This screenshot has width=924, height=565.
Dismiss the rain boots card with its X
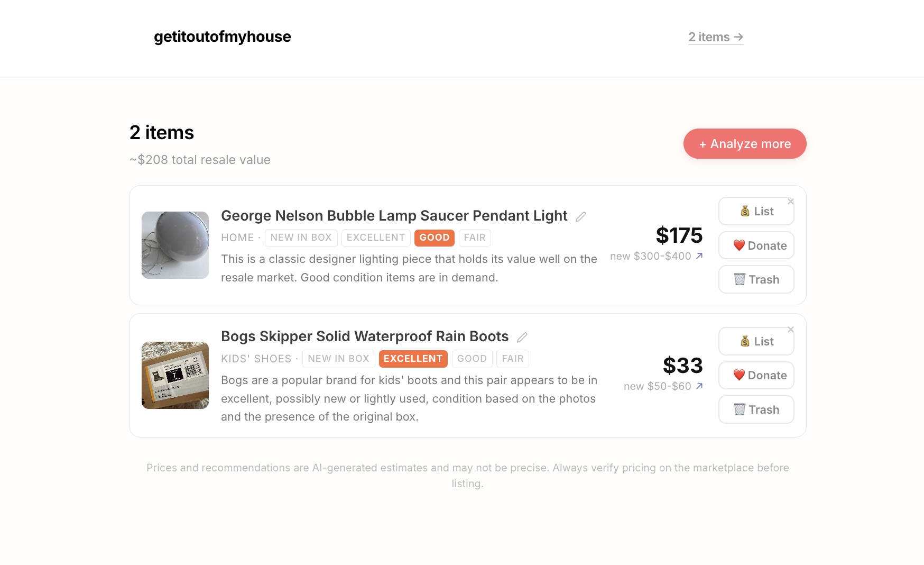(791, 329)
